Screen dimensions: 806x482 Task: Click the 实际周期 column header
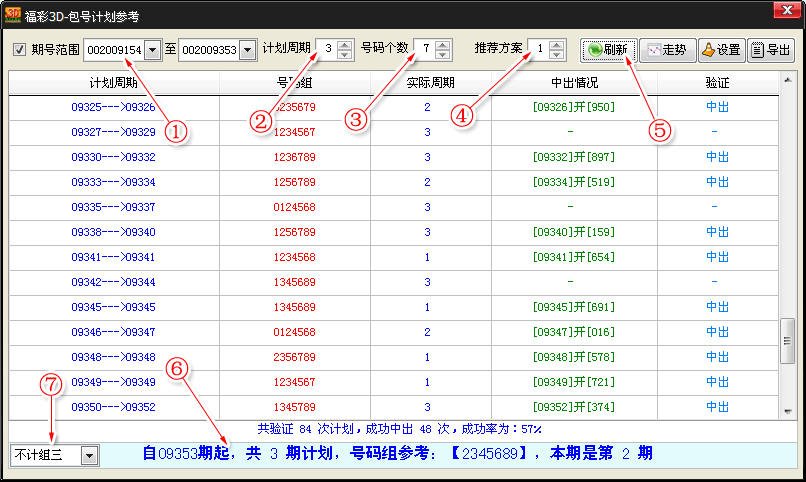[x=430, y=83]
